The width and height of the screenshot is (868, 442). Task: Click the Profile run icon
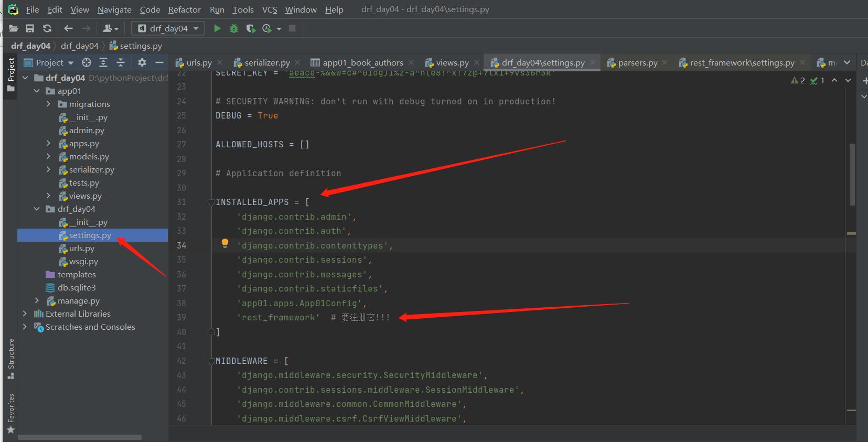click(267, 28)
